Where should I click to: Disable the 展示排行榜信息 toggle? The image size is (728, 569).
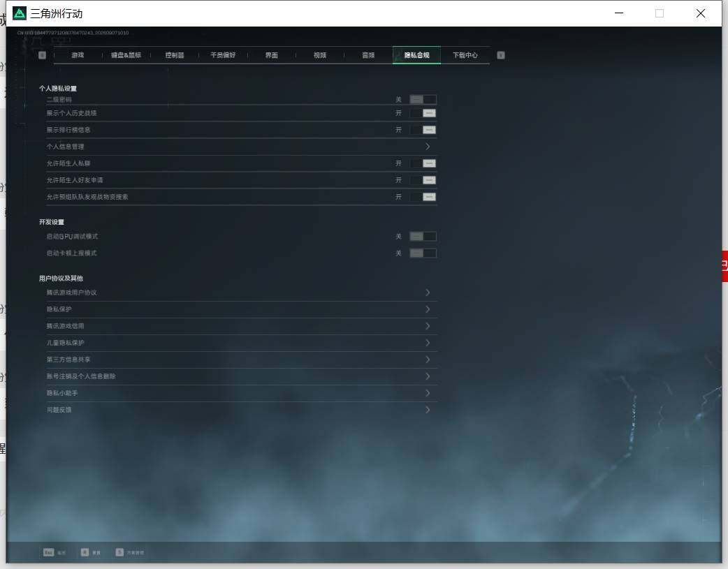[423, 130]
